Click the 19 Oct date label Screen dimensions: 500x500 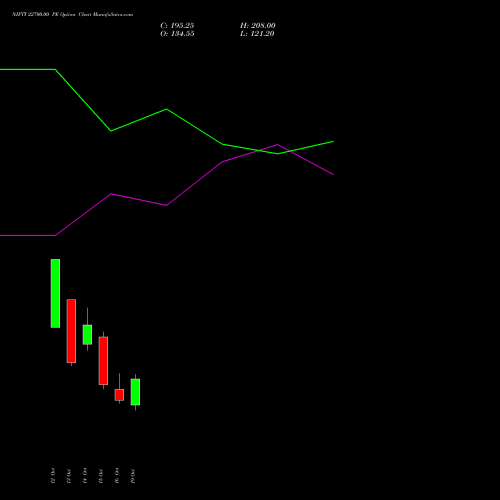tap(133, 476)
